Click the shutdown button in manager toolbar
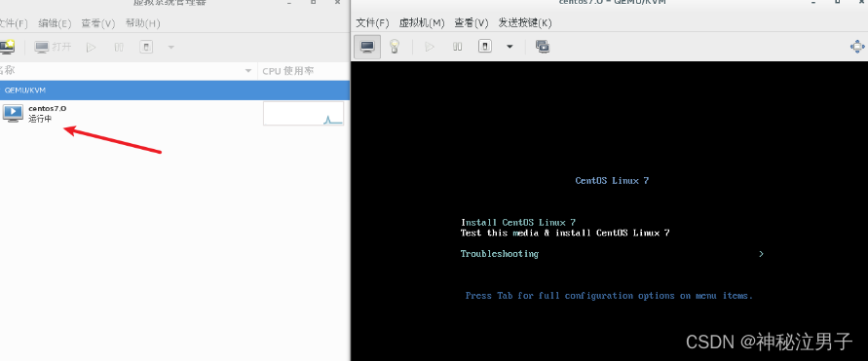The height and width of the screenshot is (361, 868). (145, 47)
